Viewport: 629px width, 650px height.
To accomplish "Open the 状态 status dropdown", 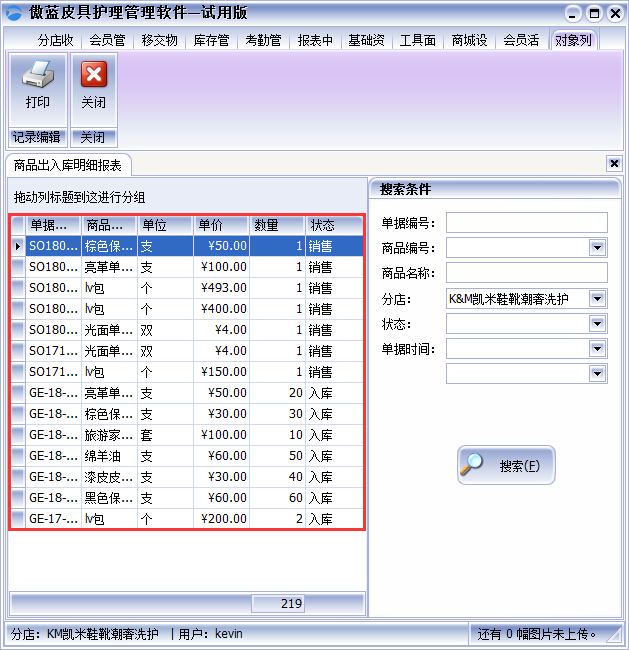I will click(x=597, y=324).
